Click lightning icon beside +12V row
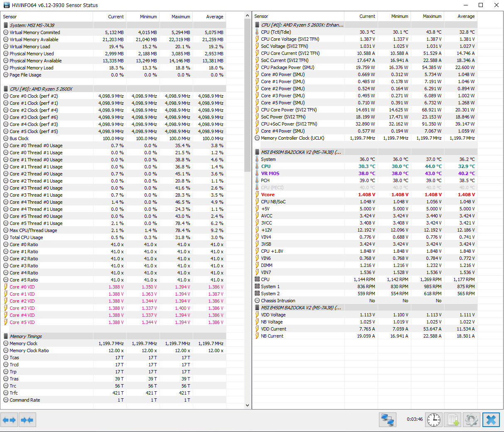504x432 pixels. pos(257,230)
